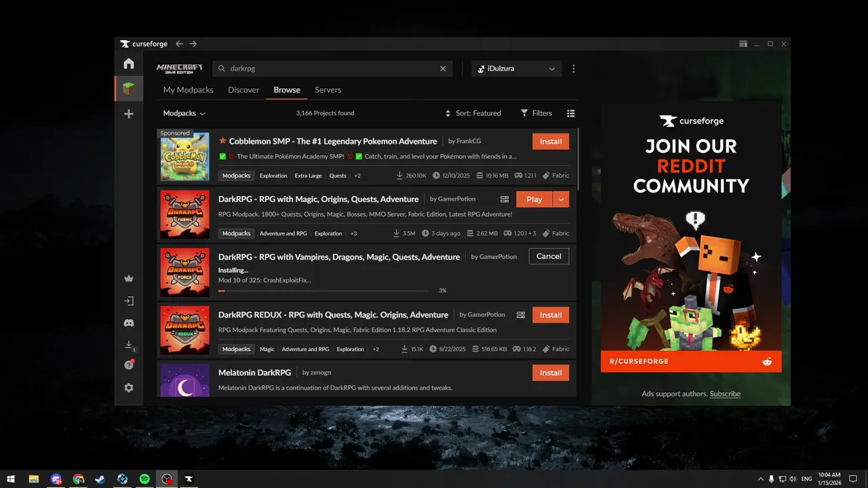
Task: Click the Minecraft Java Edition logo
Action: (180, 68)
